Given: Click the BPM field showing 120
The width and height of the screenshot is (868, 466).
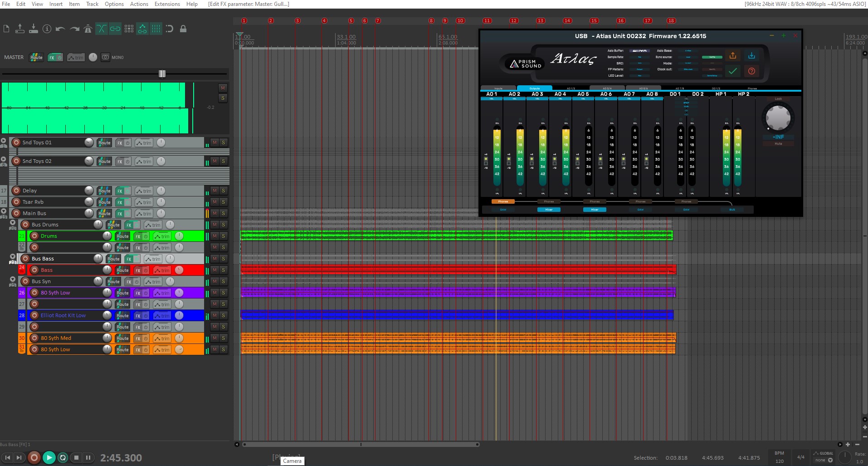Looking at the screenshot, I should pyautogui.click(x=780, y=461).
